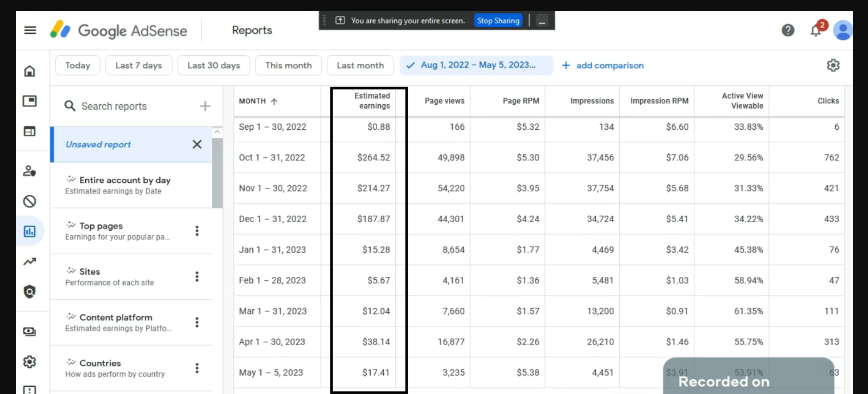868x394 pixels.
Task: Open Blocking controls sidebar icon
Action: pos(29,201)
